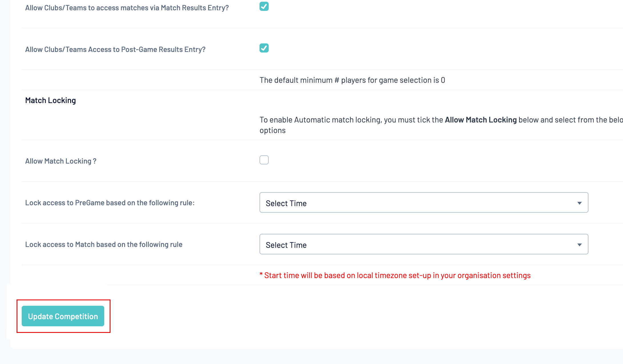Viewport: 623px width, 364px height.
Task: Enable the Allow Match Locking checkbox
Action: click(264, 160)
